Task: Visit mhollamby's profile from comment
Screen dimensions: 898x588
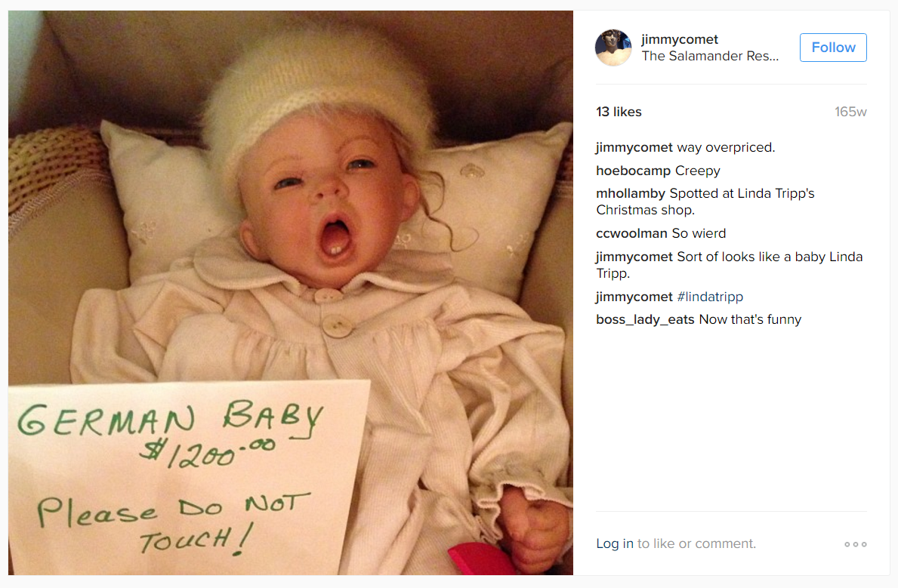Action: [630, 193]
